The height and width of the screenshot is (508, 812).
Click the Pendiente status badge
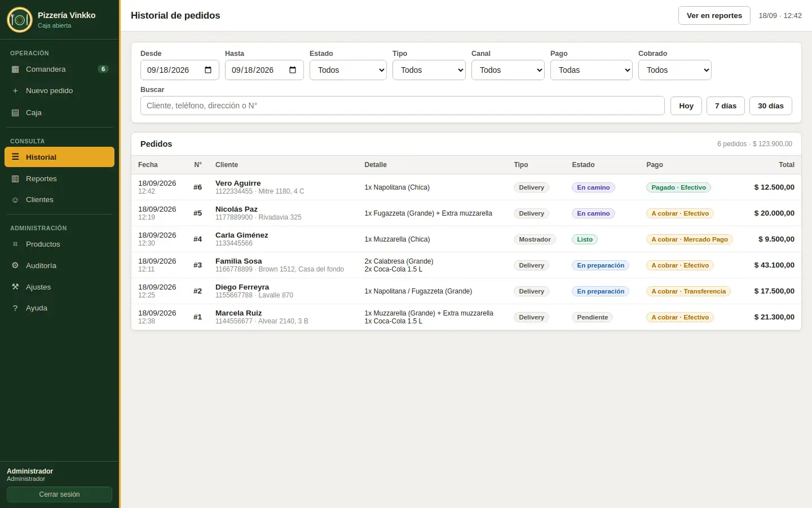point(593,317)
